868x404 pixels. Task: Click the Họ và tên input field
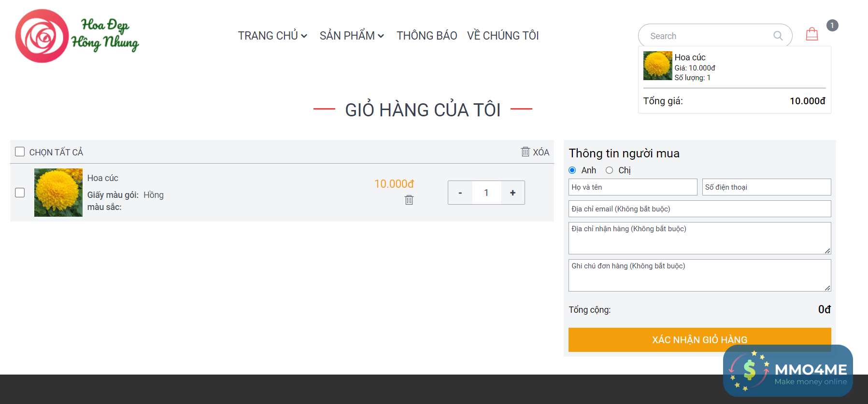[x=633, y=187]
